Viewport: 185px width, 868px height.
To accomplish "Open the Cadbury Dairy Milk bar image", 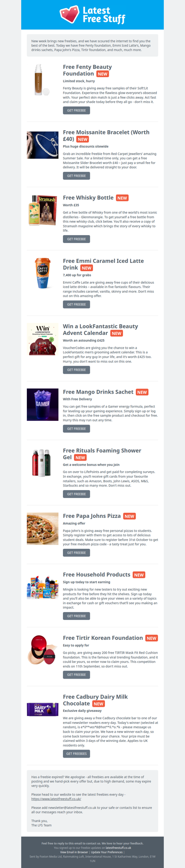I will (43, 709).
